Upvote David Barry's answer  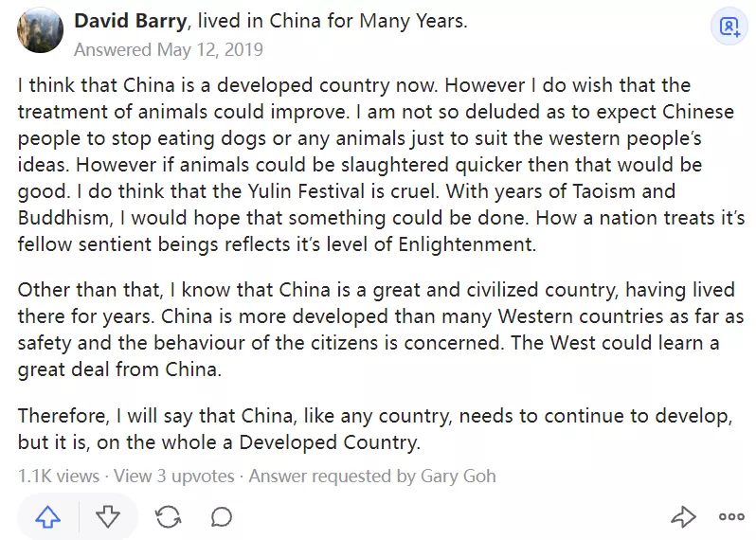point(48,516)
